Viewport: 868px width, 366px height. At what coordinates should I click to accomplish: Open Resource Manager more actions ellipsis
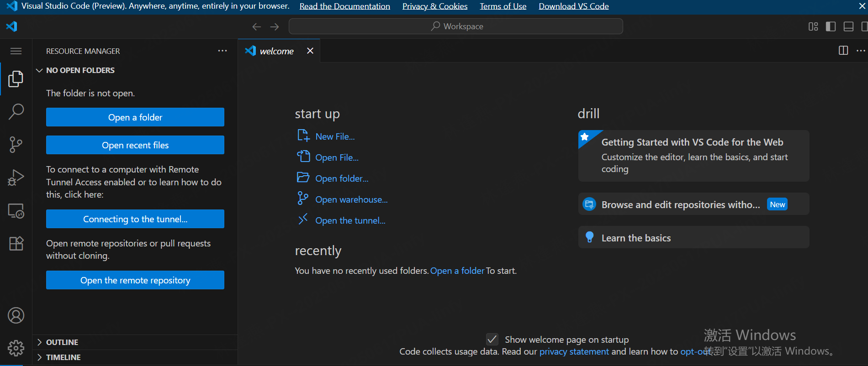(222, 51)
